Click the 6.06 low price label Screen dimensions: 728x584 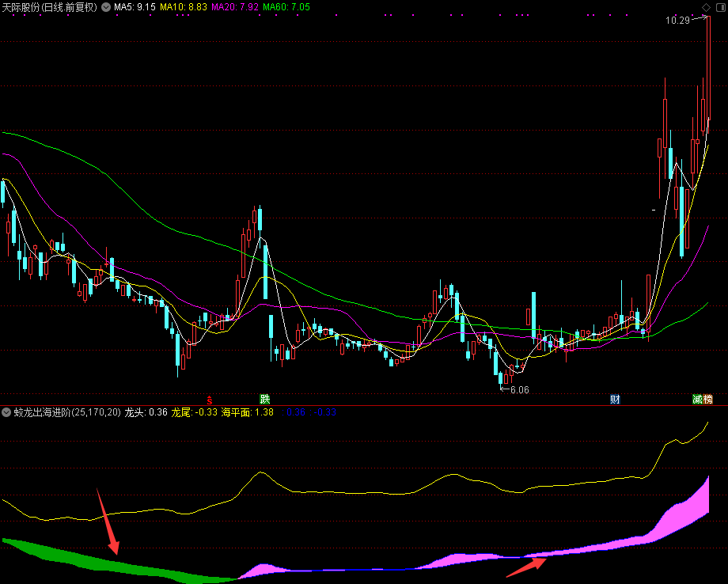(x=519, y=389)
